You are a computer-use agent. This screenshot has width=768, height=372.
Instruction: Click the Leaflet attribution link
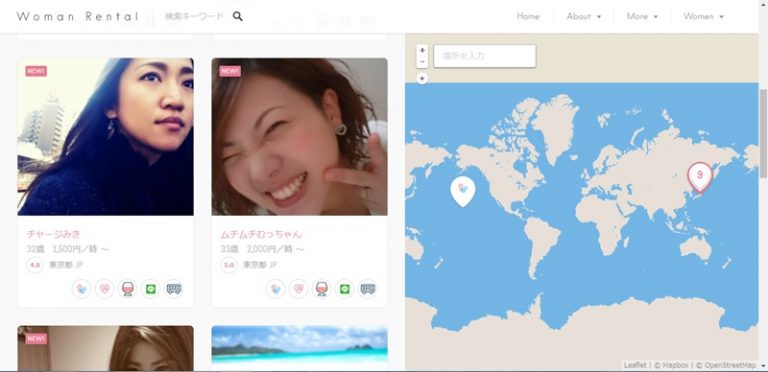[x=635, y=365]
